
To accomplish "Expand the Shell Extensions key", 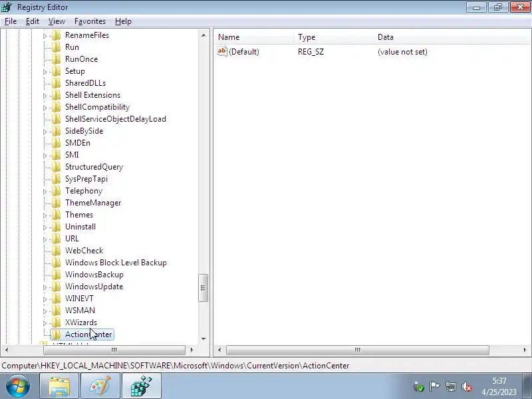I will 45,96.
